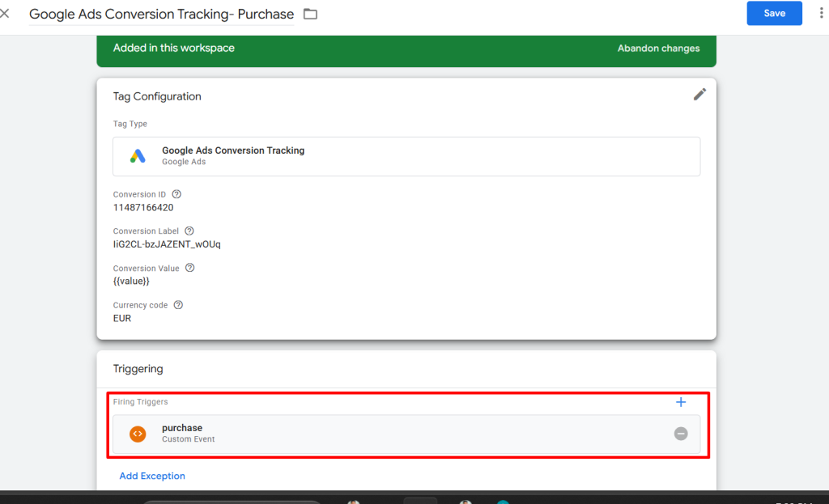Click the Add Exception link
The image size is (829, 504).
(x=152, y=476)
